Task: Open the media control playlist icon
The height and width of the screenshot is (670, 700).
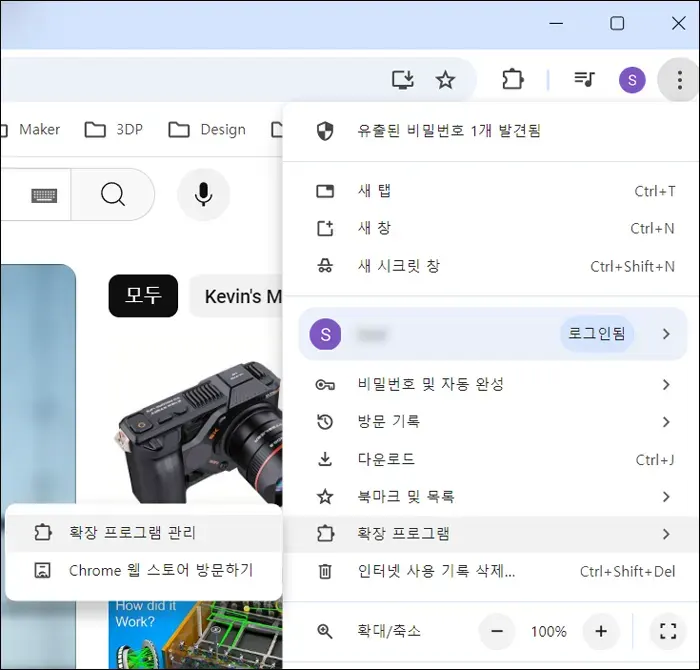Action: click(x=584, y=80)
